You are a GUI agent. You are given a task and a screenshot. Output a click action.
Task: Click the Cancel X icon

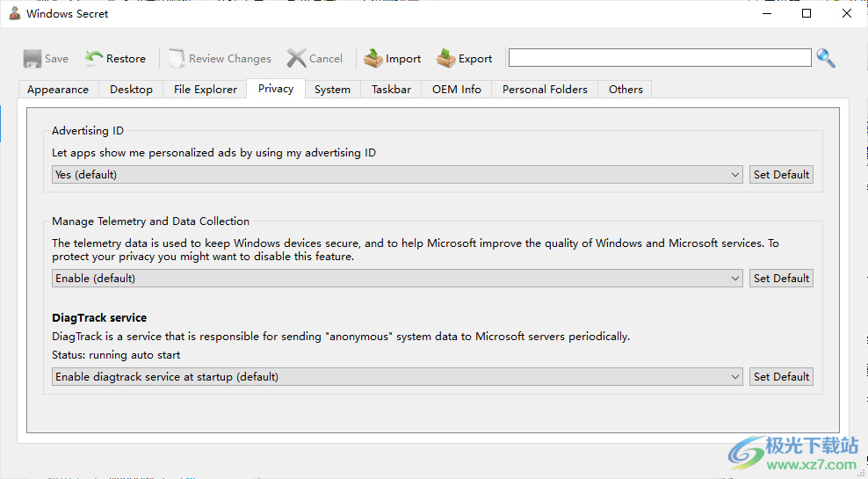(x=297, y=59)
